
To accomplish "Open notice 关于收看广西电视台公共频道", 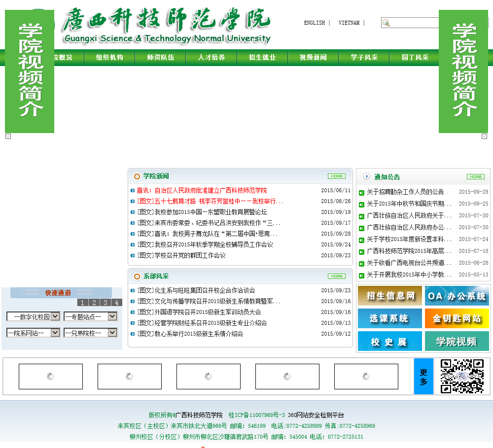I will (x=409, y=263).
